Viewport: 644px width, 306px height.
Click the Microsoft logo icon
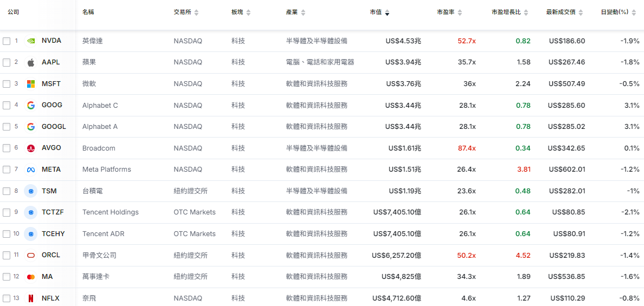tap(31, 84)
